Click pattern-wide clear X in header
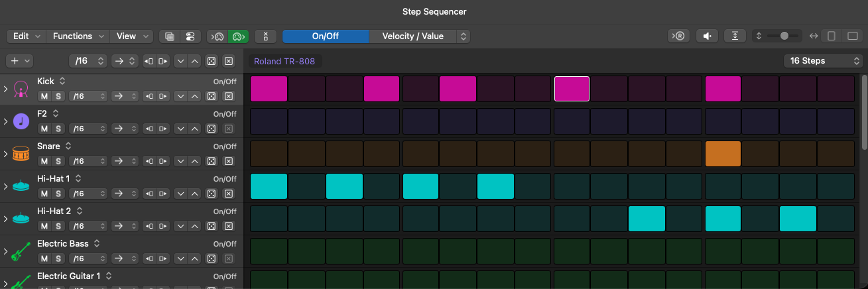This screenshot has width=868, height=289. tap(229, 61)
